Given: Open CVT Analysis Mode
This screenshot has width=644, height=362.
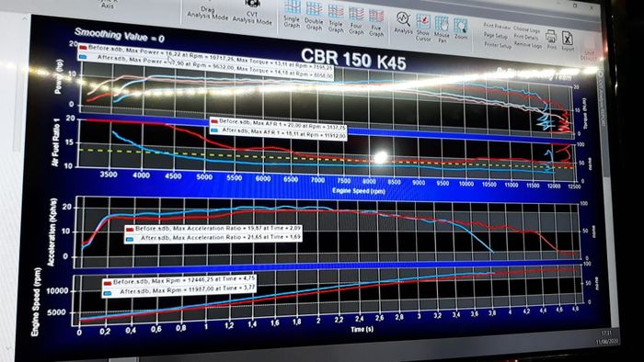Looking at the screenshot, I should pos(252,13).
